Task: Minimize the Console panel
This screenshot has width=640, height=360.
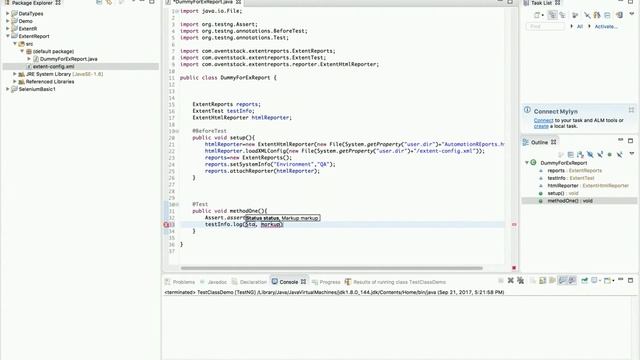Action: pyautogui.click(x=620, y=280)
